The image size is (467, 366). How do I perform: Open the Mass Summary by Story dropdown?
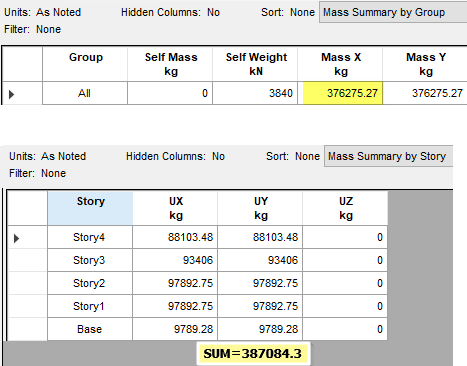389,156
